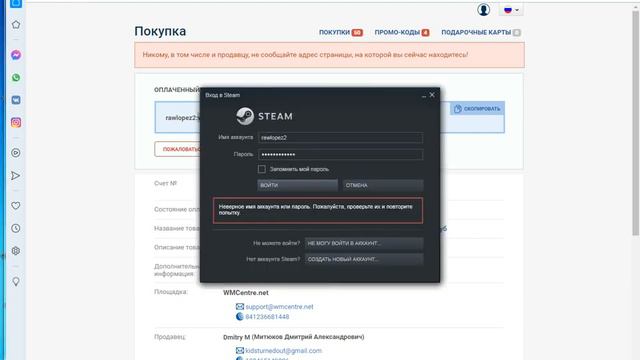640x360 pixels.
Task: Click the WebMoney icon beside 841236681448
Action: pos(240,317)
